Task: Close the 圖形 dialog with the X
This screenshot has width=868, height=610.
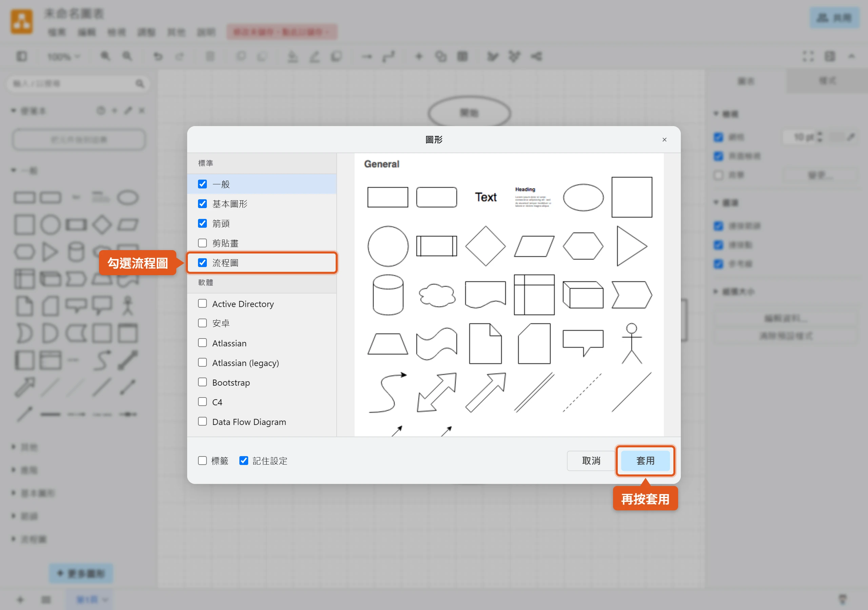Action: coord(664,140)
